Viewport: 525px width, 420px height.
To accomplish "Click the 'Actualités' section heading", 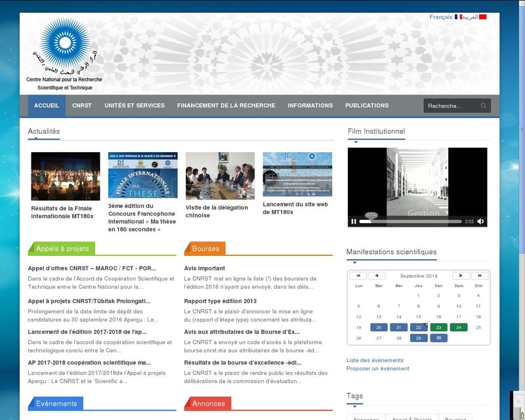I will pos(44,131).
